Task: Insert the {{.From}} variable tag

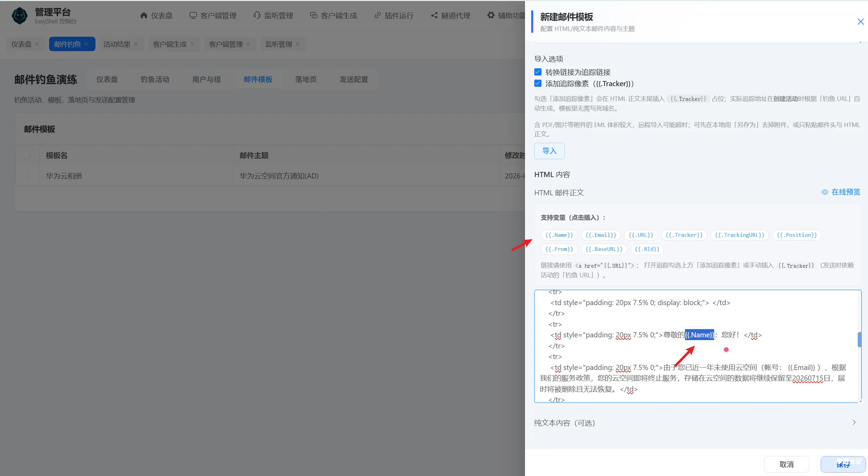Action: 559,249
